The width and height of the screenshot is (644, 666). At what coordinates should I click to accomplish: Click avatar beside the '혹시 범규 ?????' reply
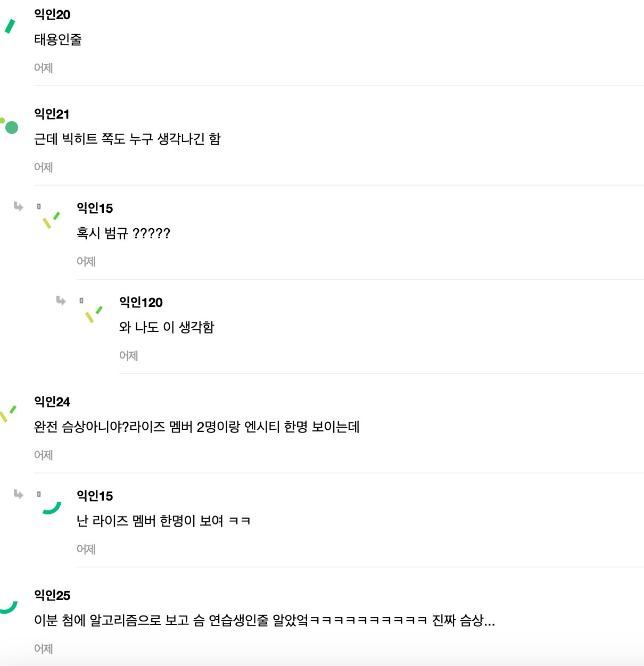[51, 220]
